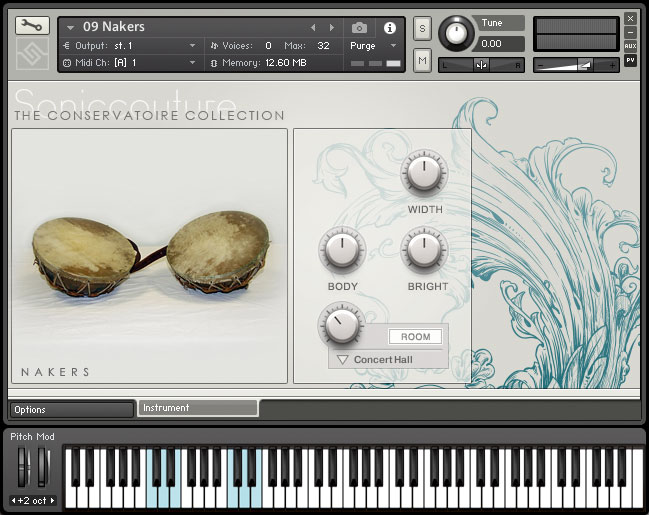Play the first blue highlighted white key
The image size is (649, 515).
point(152,495)
